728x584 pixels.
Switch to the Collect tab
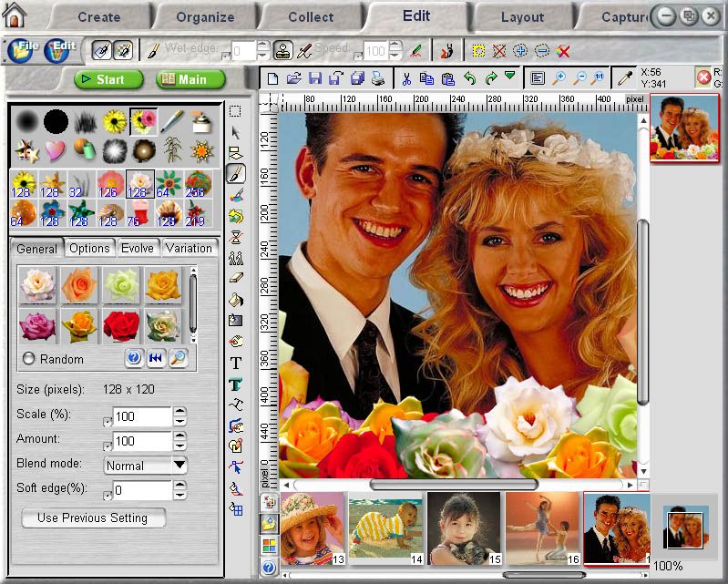[x=311, y=17]
